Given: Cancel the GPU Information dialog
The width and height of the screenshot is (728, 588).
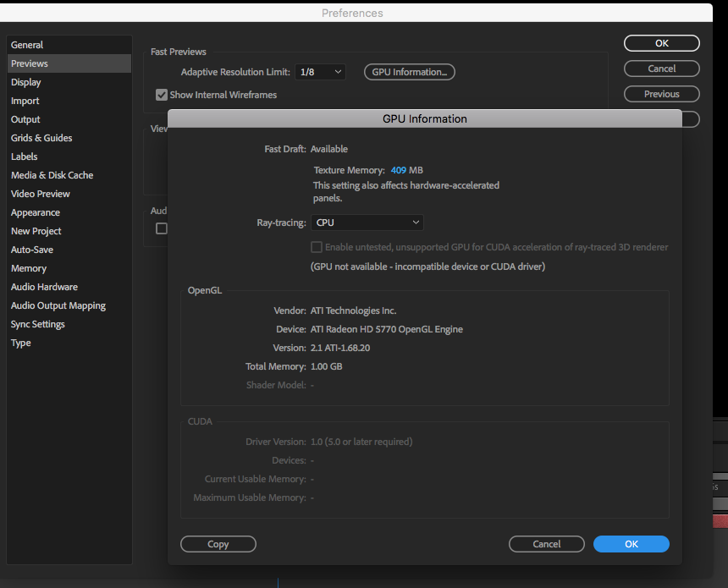Looking at the screenshot, I should 547,544.
